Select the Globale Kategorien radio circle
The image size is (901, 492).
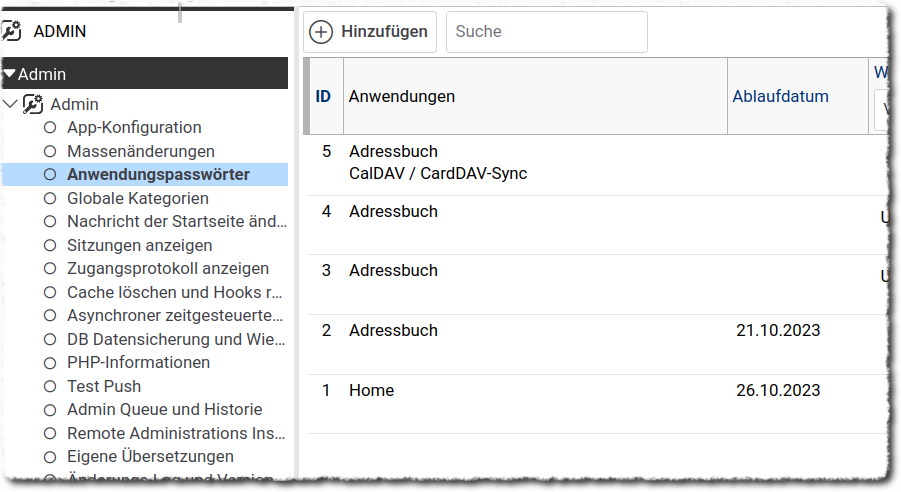coord(48,198)
